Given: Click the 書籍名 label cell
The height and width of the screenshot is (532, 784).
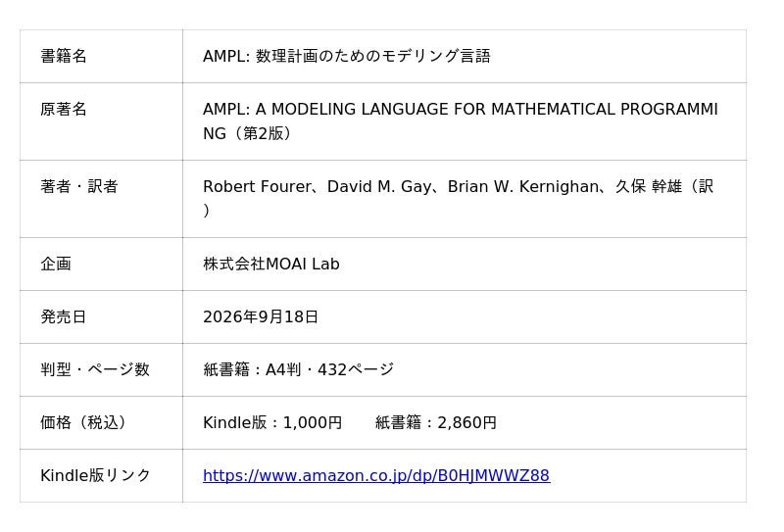Looking at the screenshot, I should click(101, 56).
